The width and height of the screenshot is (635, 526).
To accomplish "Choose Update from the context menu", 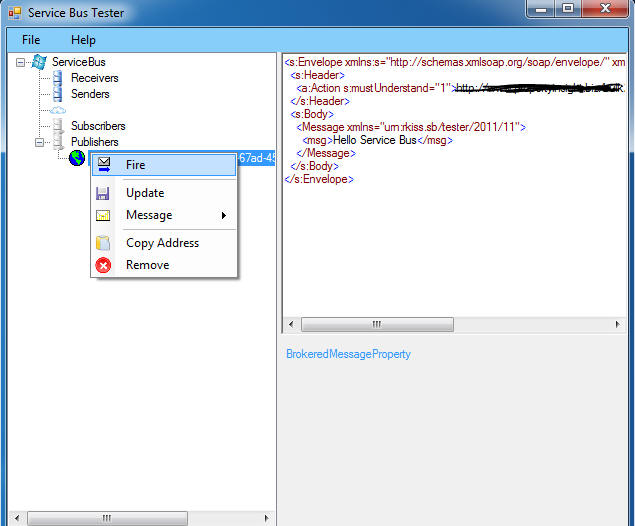I will pyautogui.click(x=164, y=193).
